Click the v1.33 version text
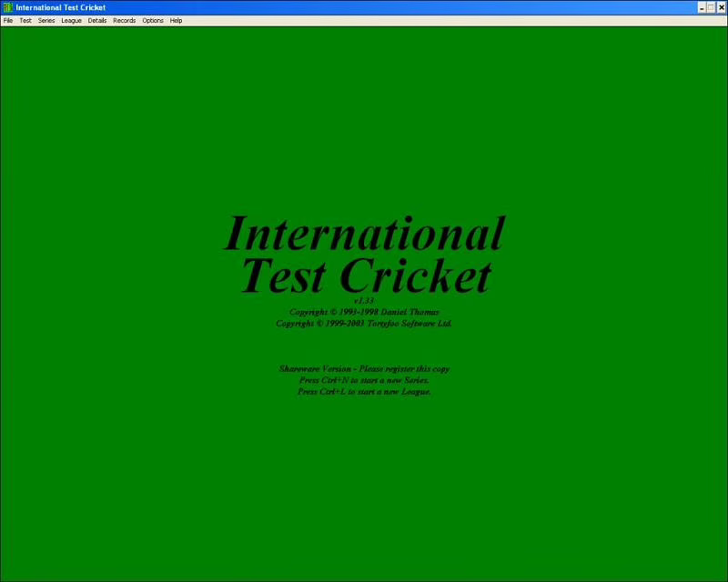 tap(364, 301)
